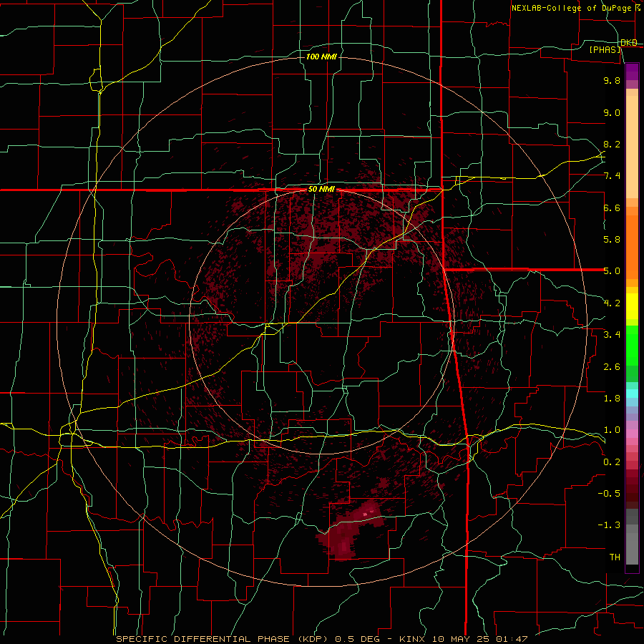Click the 100 NMI range ring label
Screen dimensions: 644x644
321,57
